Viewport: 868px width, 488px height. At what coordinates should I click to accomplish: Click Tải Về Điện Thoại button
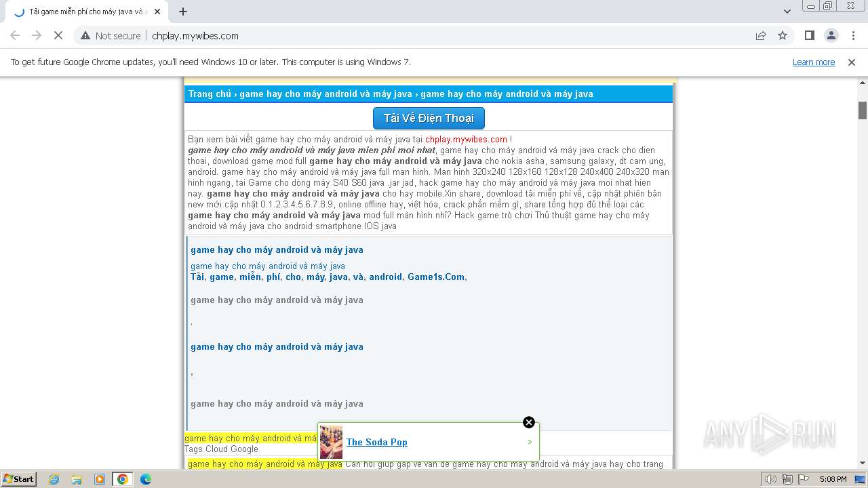coord(429,118)
